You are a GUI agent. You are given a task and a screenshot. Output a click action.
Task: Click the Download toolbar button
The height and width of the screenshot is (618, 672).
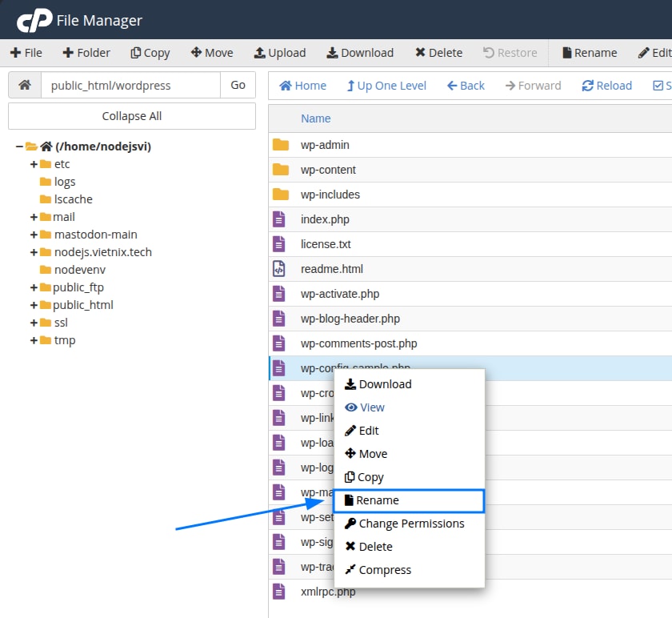(359, 53)
